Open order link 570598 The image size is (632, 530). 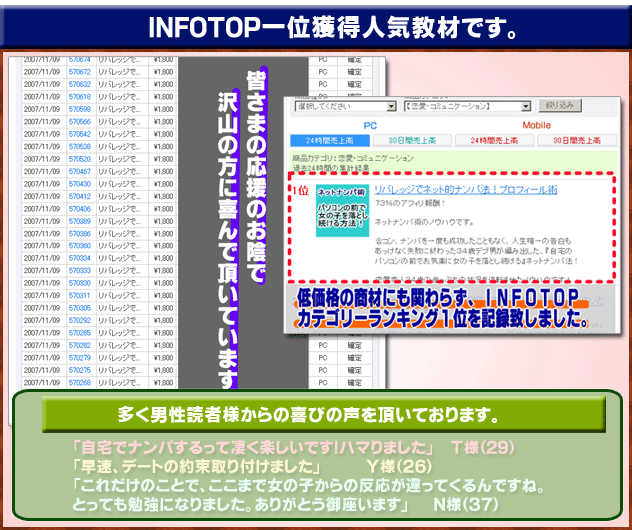[x=79, y=109]
